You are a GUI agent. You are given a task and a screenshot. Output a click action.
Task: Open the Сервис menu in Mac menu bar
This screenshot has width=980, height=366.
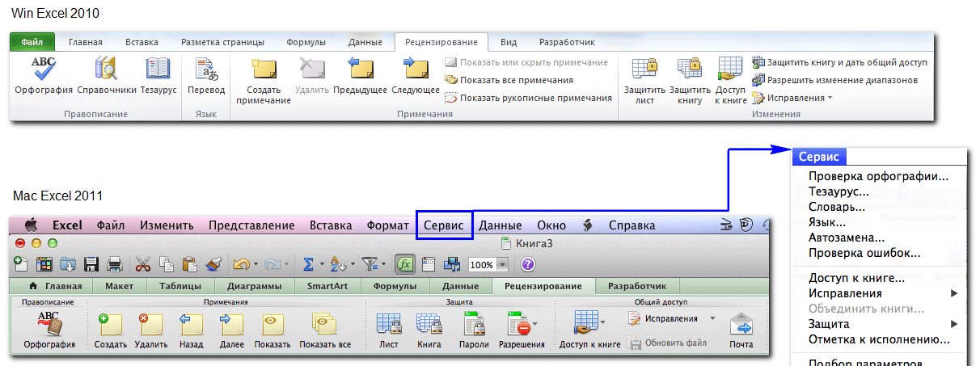tap(444, 225)
